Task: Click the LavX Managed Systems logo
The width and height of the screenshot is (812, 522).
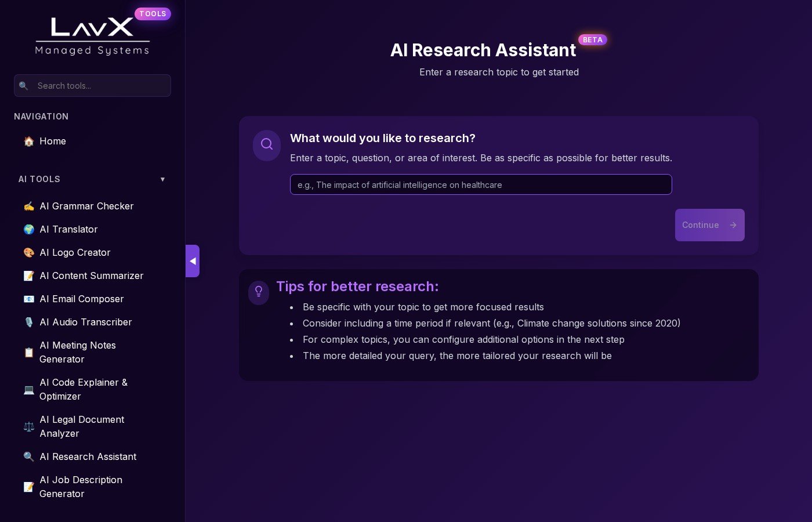Action: click(x=92, y=36)
